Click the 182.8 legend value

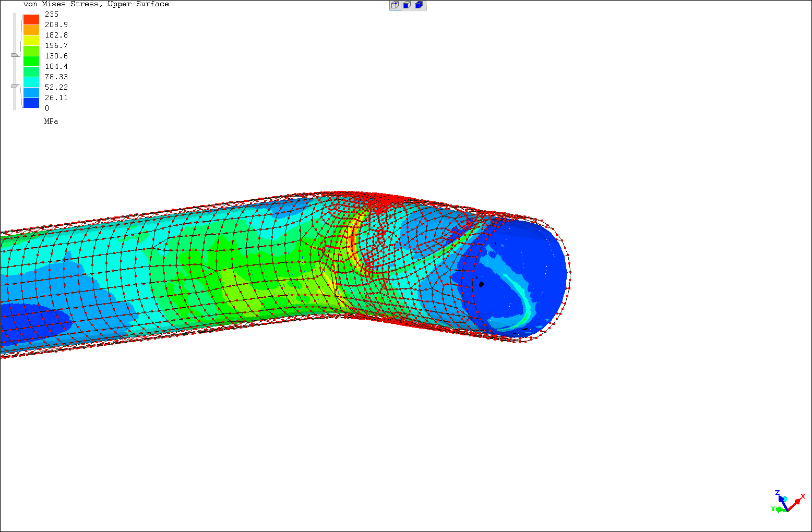(x=56, y=35)
